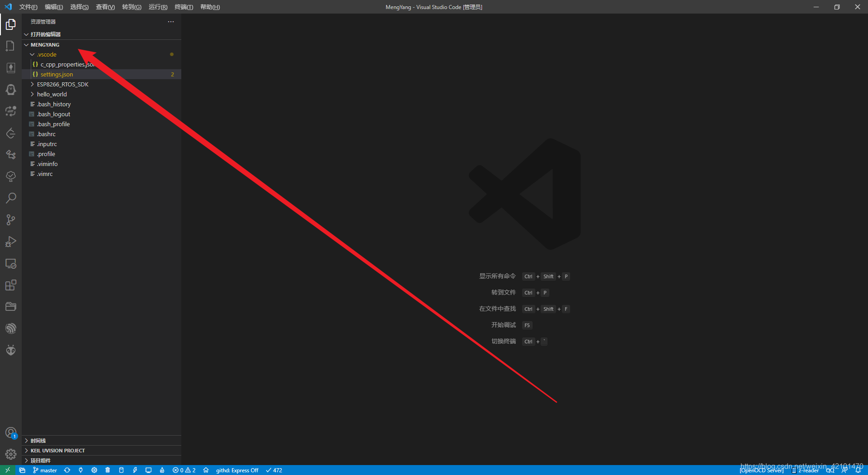
Task: Toggle githd: Express Off in status bar
Action: point(237,470)
